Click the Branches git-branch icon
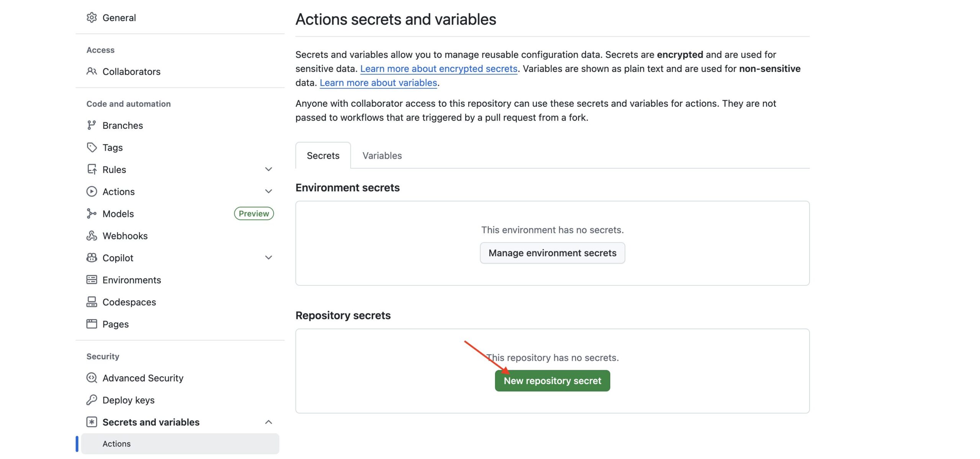 [x=91, y=125]
